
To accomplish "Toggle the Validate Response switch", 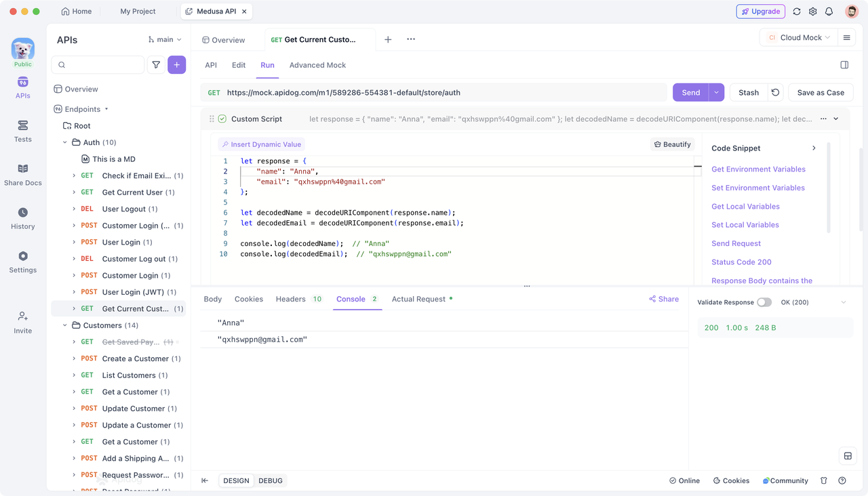I will pyautogui.click(x=764, y=302).
